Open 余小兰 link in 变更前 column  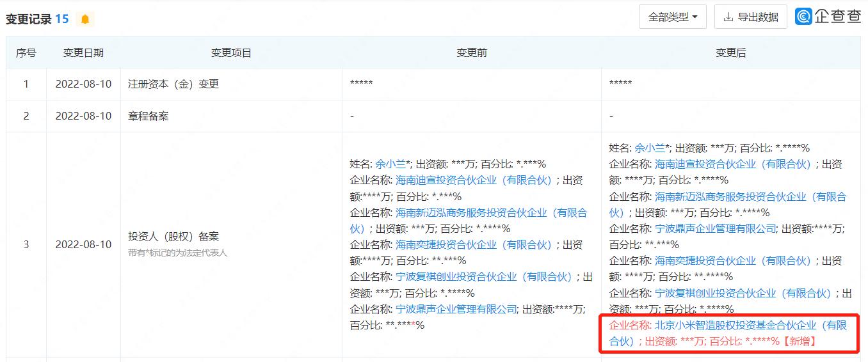[390, 164]
